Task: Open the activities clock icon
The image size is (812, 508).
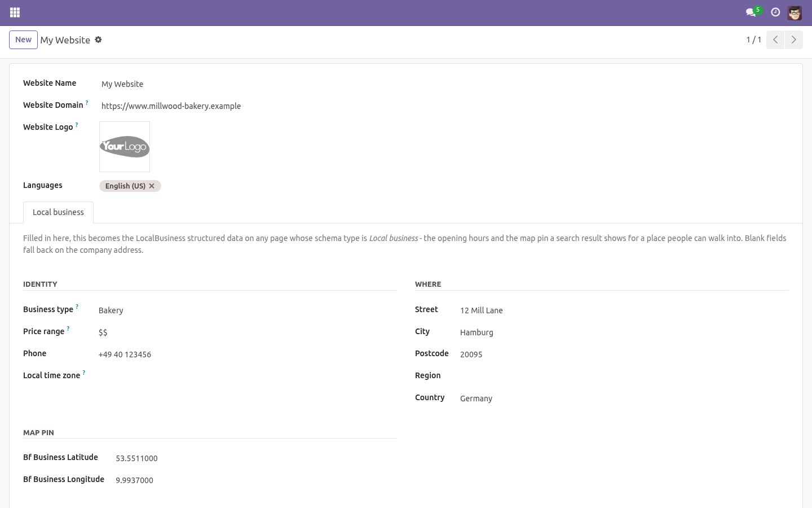Action: [775, 12]
